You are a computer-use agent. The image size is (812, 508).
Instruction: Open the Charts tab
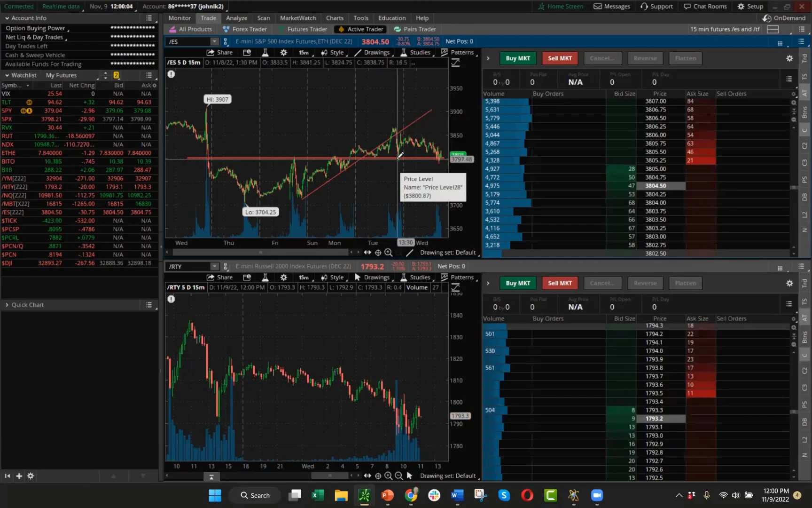335,18
